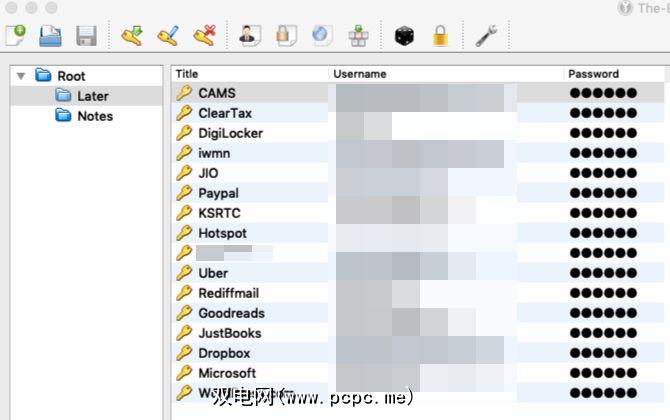
Task: Select the Dropbox entry
Action: [x=418, y=353]
